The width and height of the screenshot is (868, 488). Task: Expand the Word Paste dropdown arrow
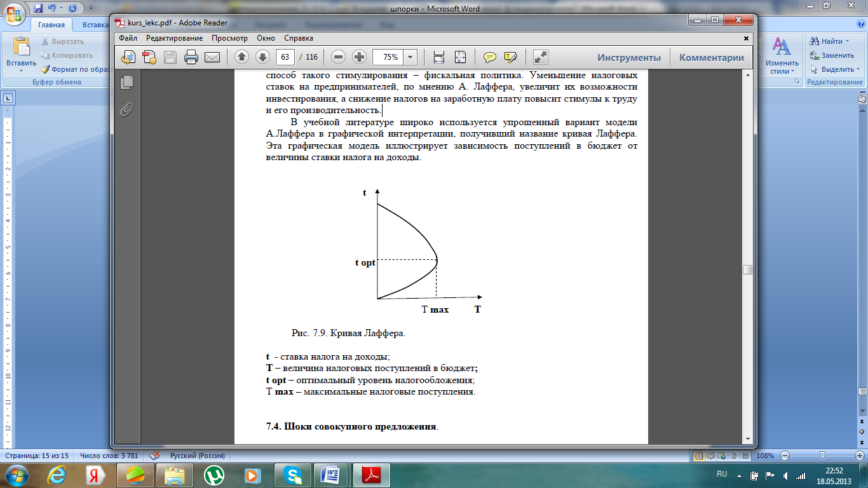pos(21,72)
